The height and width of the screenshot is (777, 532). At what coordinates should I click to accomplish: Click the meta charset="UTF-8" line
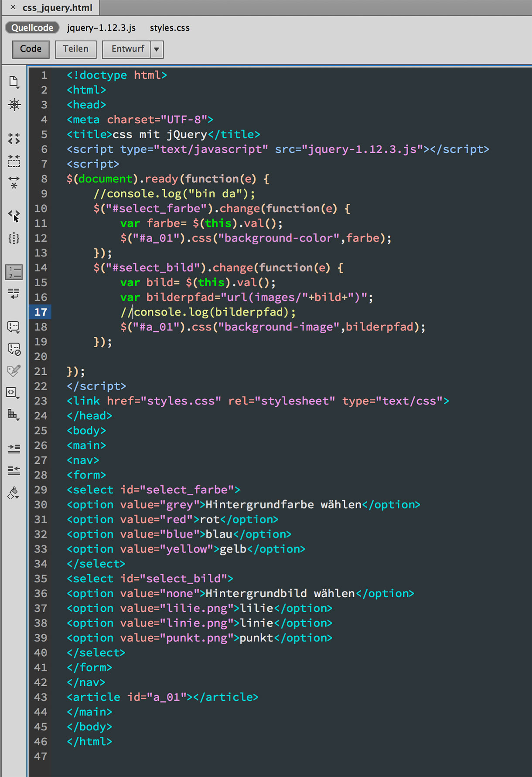pos(140,120)
